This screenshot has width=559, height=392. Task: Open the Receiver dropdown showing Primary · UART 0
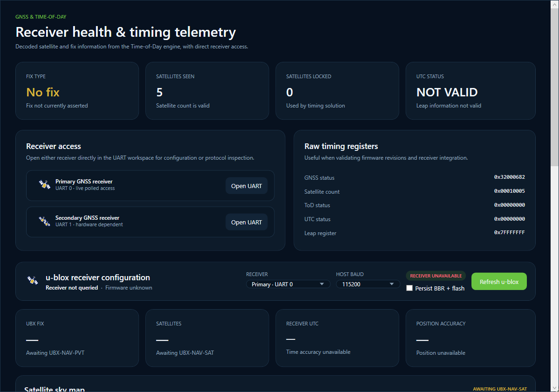[x=288, y=284]
